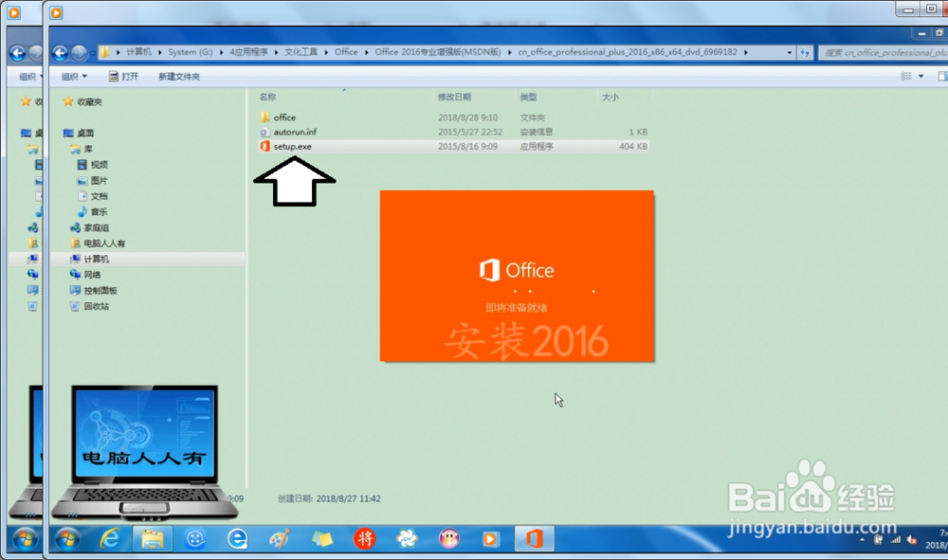Select the office folder
Image resolution: width=948 pixels, height=560 pixels.
point(284,117)
